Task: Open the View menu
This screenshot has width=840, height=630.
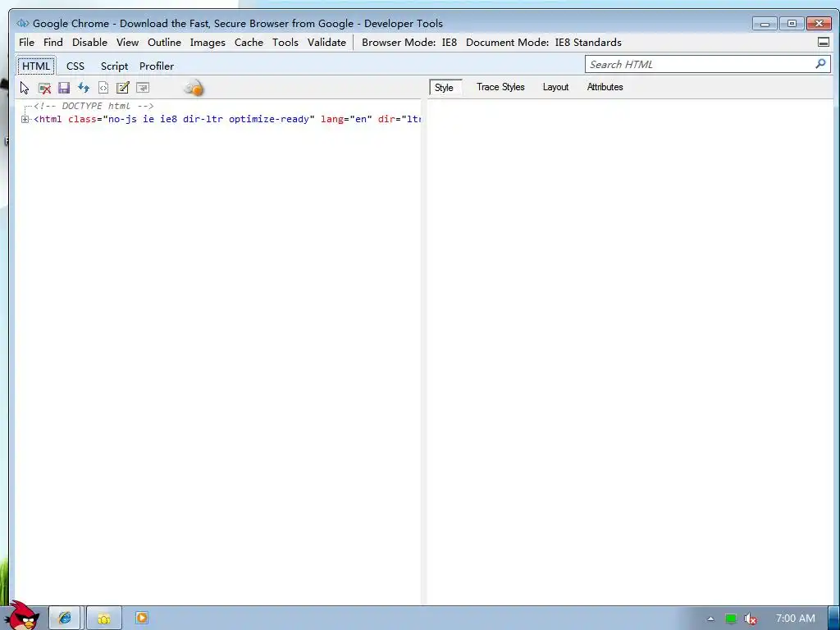Action: click(x=127, y=43)
